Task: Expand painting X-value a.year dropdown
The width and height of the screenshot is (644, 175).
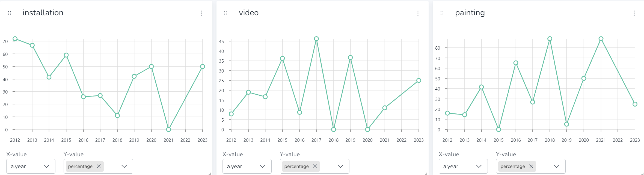Action: pyautogui.click(x=479, y=166)
